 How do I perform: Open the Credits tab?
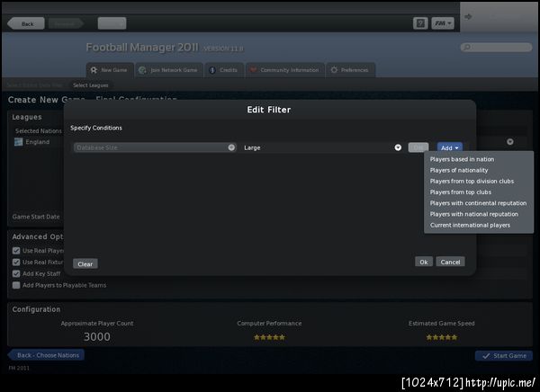pos(224,70)
